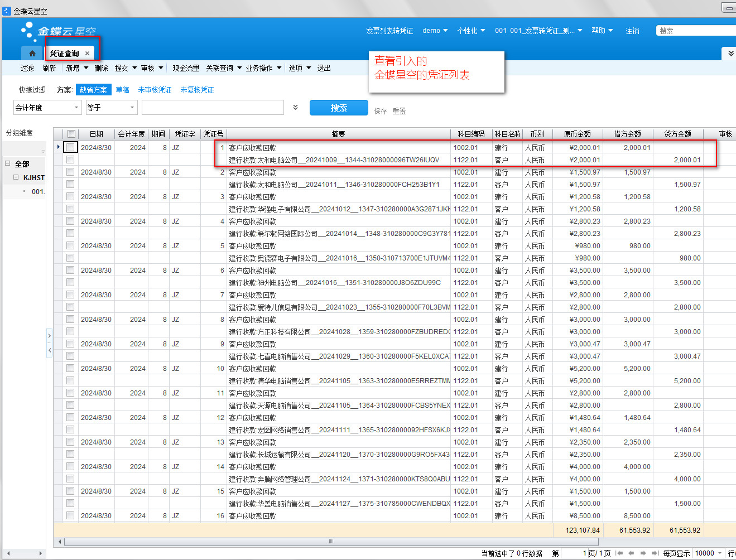
Task: Collapse the header with the top-right chevron
Action: pyautogui.click(x=731, y=53)
